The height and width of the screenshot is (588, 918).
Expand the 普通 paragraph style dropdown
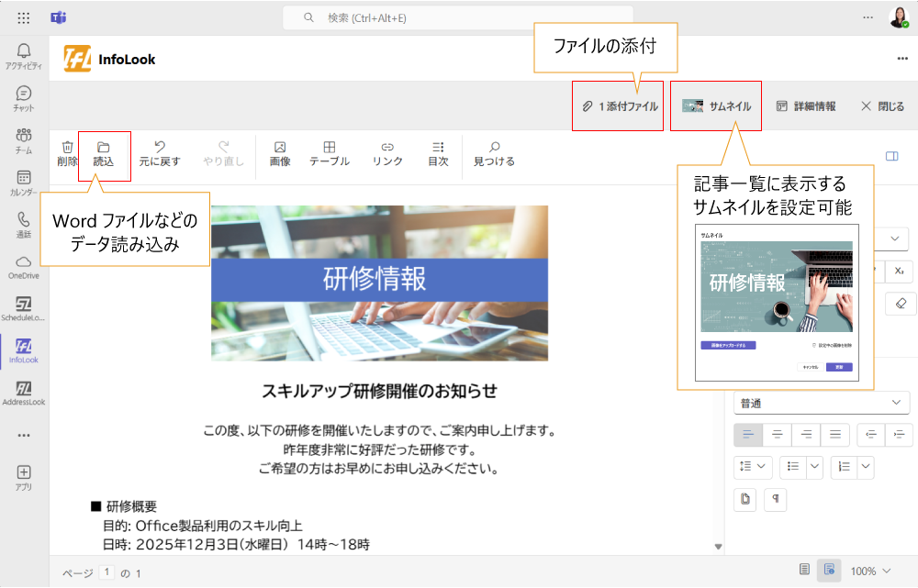(x=821, y=403)
